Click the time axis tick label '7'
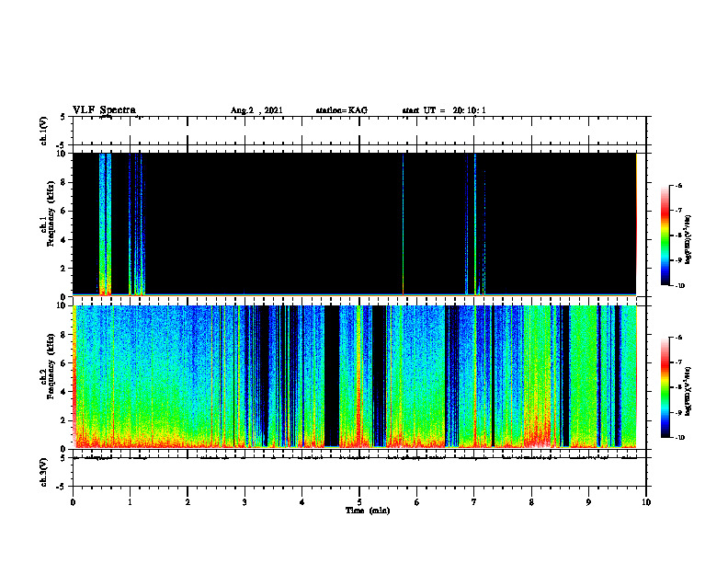This screenshot has width=728, height=563. click(x=474, y=502)
